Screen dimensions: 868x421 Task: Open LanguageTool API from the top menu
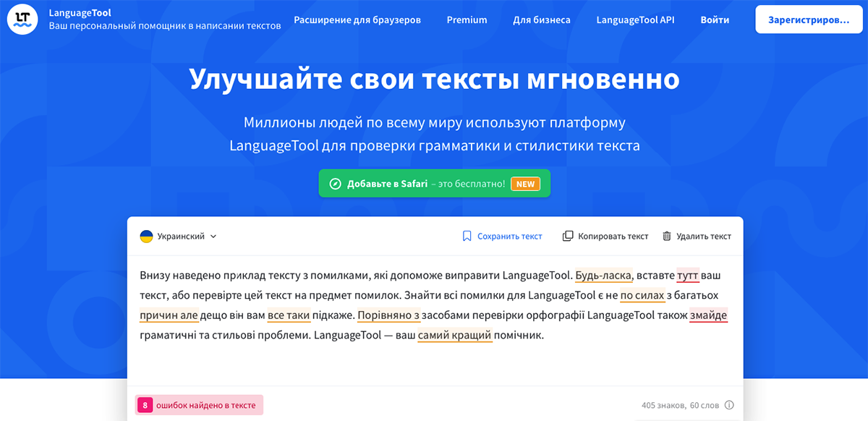[634, 20]
